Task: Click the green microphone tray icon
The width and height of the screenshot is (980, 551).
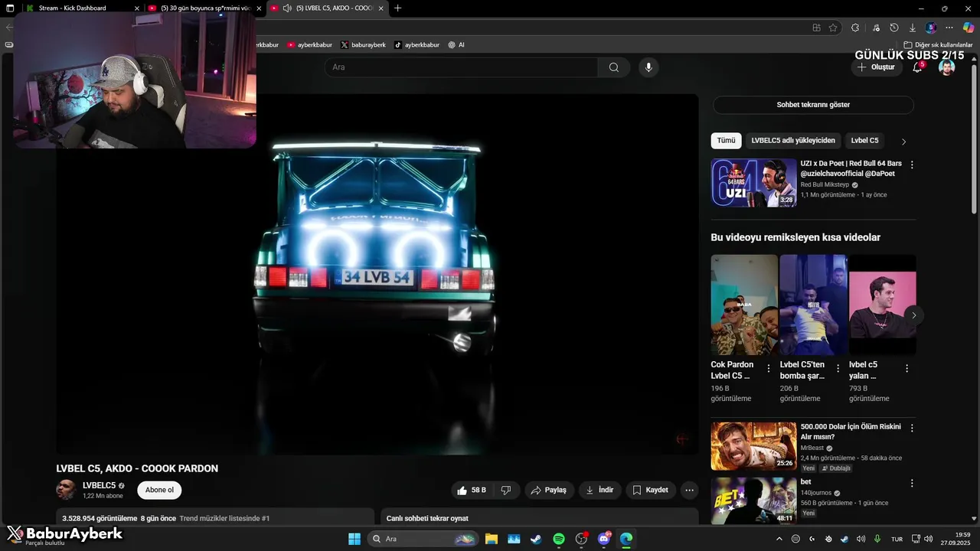Action: click(x=877, y=539)
